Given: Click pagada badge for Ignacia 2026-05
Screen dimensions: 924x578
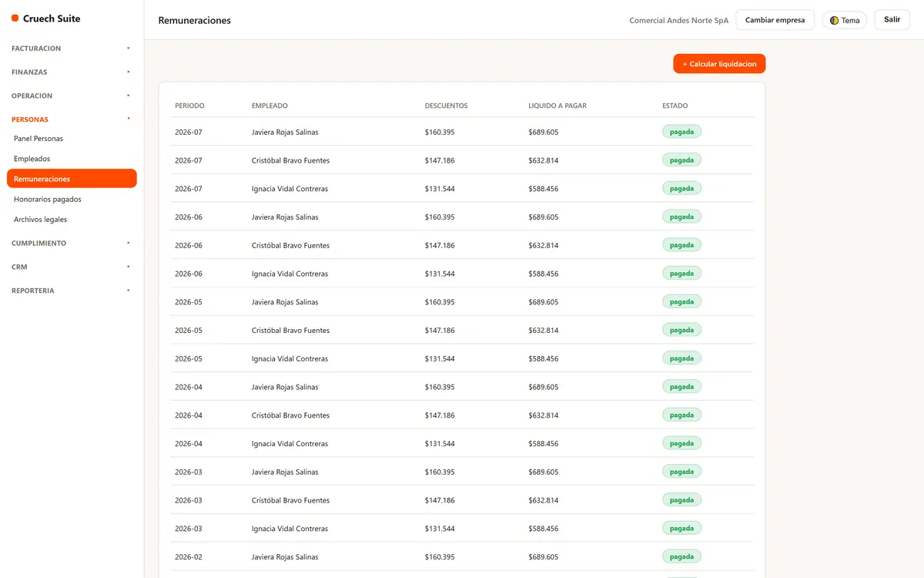Looking at the screenshot, I should click(681, 358).
